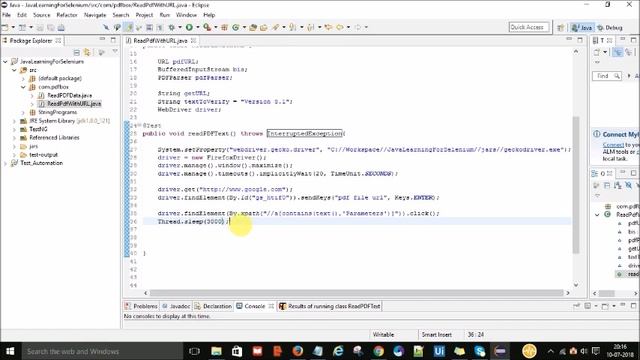Expand the (default package) node
This screenshot has width=640, height=360.
click(x=23, y=78)
